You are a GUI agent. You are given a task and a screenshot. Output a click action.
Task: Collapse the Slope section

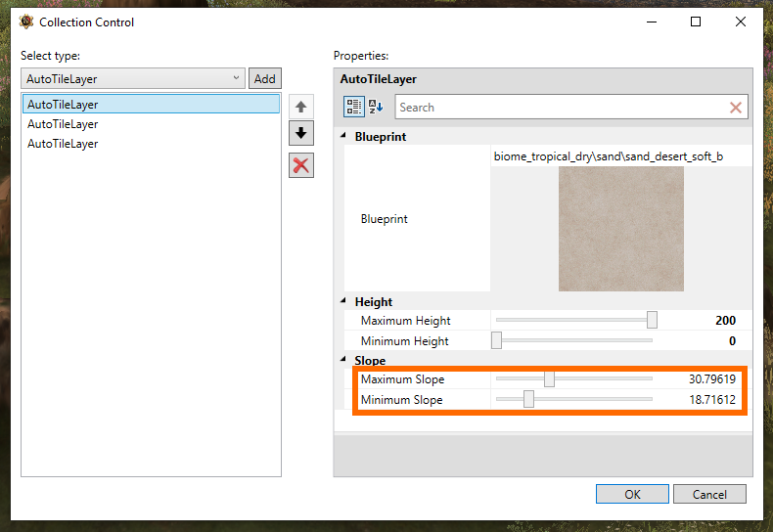(343, 359)
